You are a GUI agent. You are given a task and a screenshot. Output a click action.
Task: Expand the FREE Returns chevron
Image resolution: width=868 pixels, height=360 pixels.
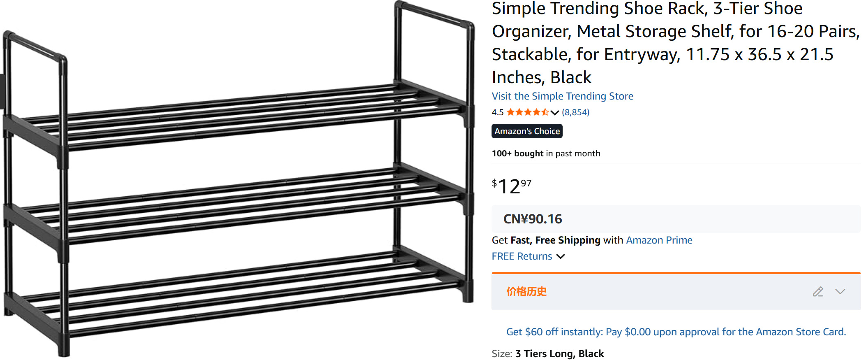(x=561, y=256)
